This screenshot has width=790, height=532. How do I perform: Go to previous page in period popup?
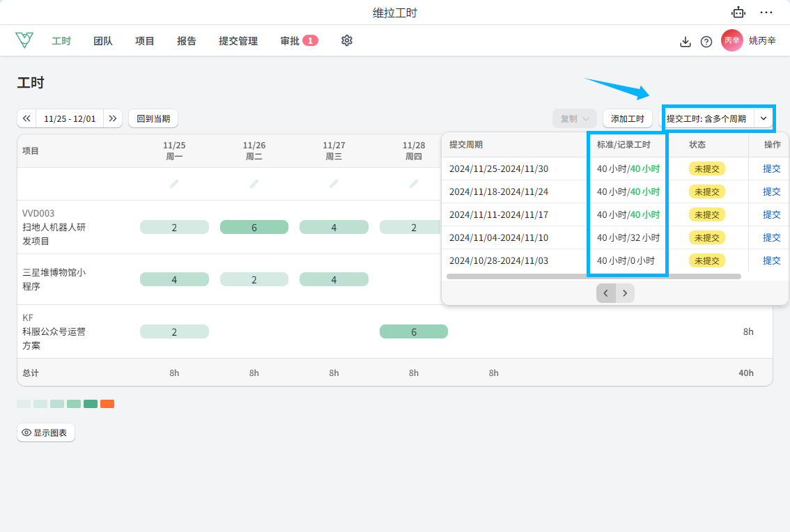tap(606, 292)
